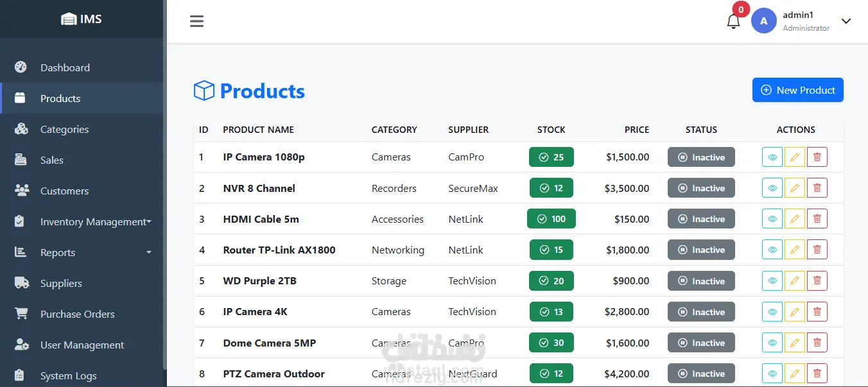Screen dimensions: 868x387
Task: Click the stock badge showing 100
Action: (551, 219)
